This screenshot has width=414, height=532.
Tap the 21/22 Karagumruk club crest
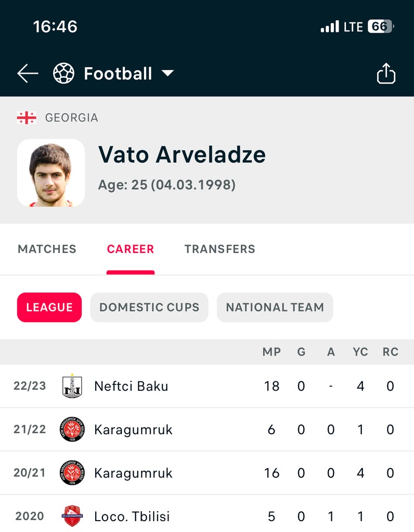coord(72,430)
